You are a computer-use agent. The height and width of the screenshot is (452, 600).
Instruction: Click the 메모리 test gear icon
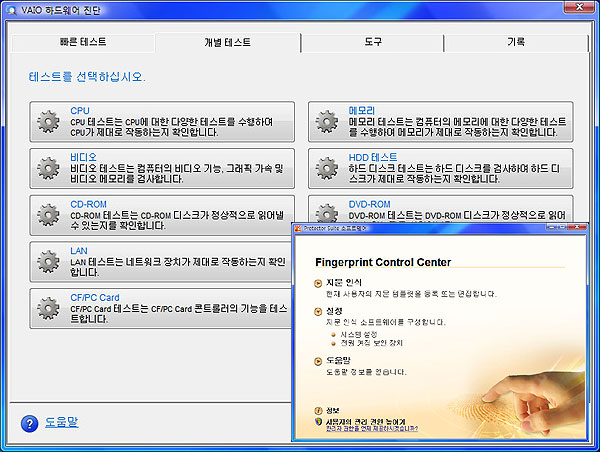pos(326,122)
